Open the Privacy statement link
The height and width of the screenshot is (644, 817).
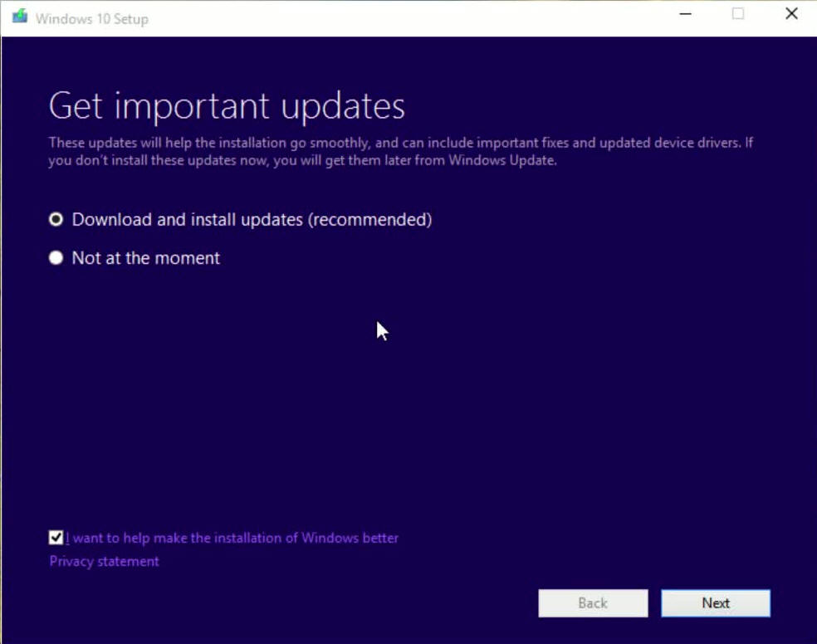coord(104,562)
